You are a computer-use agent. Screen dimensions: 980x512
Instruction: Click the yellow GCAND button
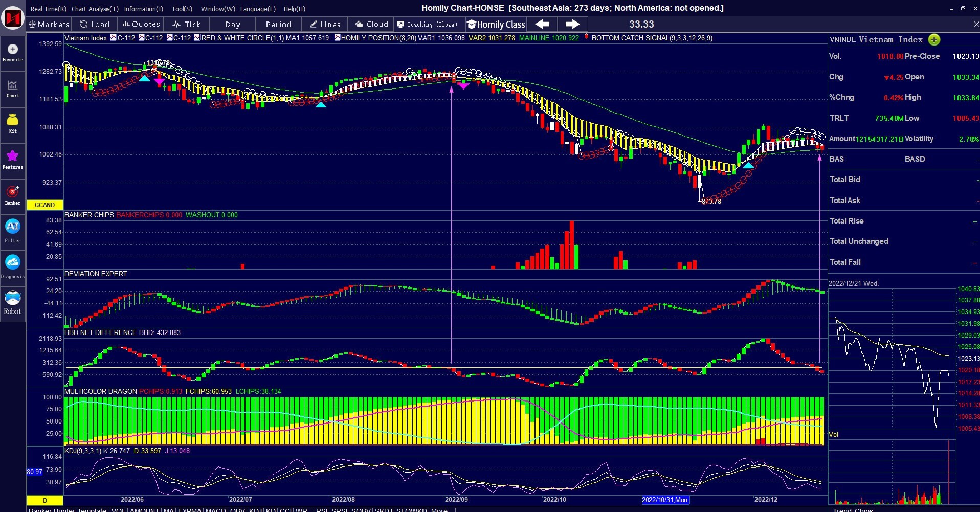coord(45,205)
